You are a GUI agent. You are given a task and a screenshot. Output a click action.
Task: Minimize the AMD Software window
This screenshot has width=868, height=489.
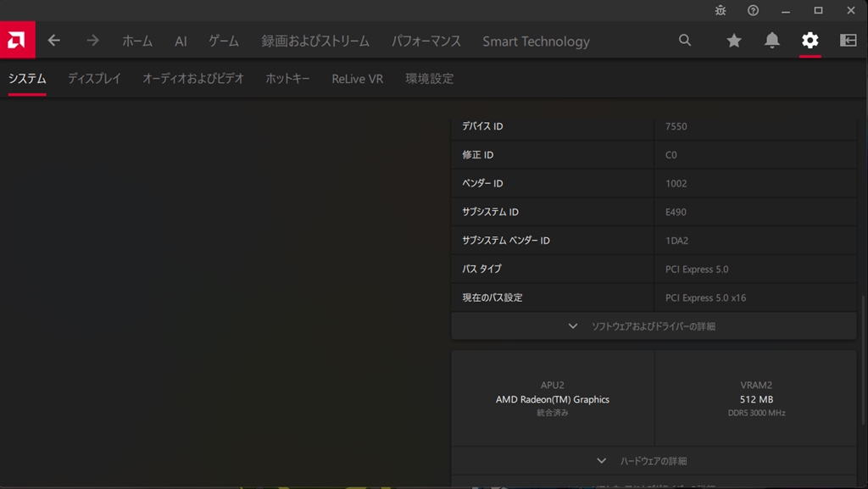(x=786, y=10)
